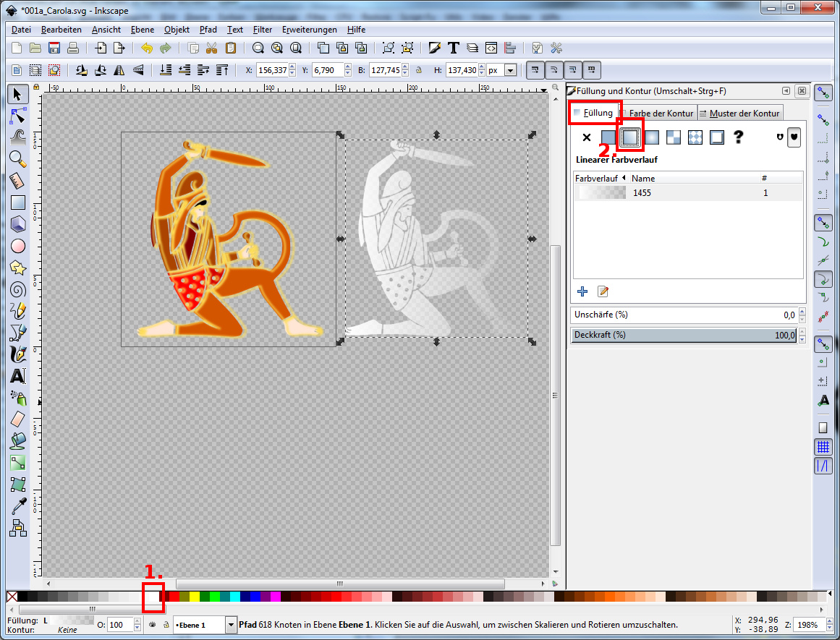840x640 pixels.
Task: Open the Pfad menu
Action: coord(208,30)
